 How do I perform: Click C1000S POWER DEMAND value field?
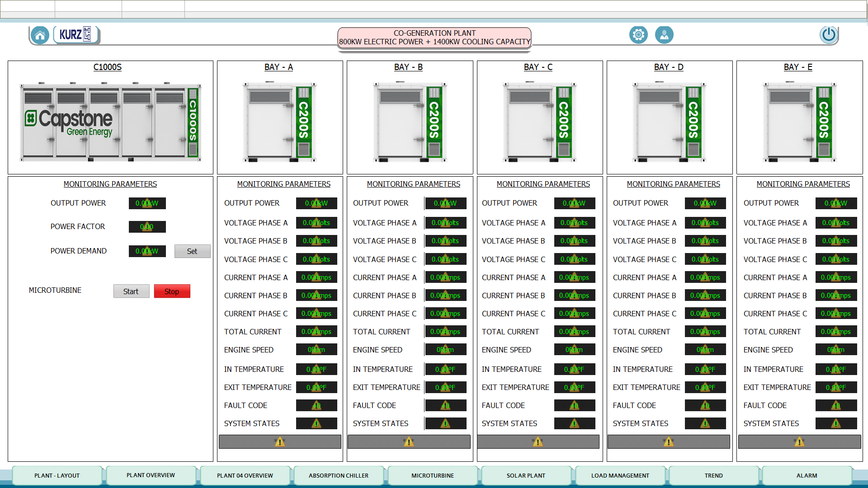click(147, 251)
